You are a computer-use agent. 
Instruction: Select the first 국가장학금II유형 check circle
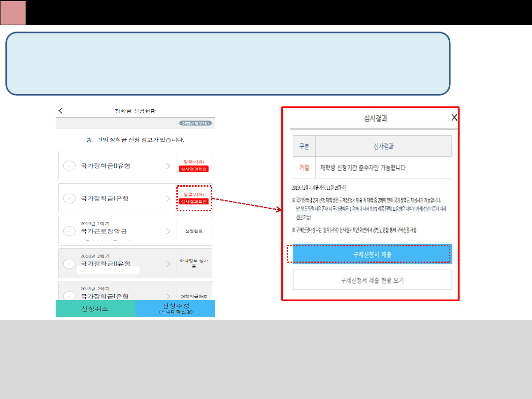tap(69, 166)
